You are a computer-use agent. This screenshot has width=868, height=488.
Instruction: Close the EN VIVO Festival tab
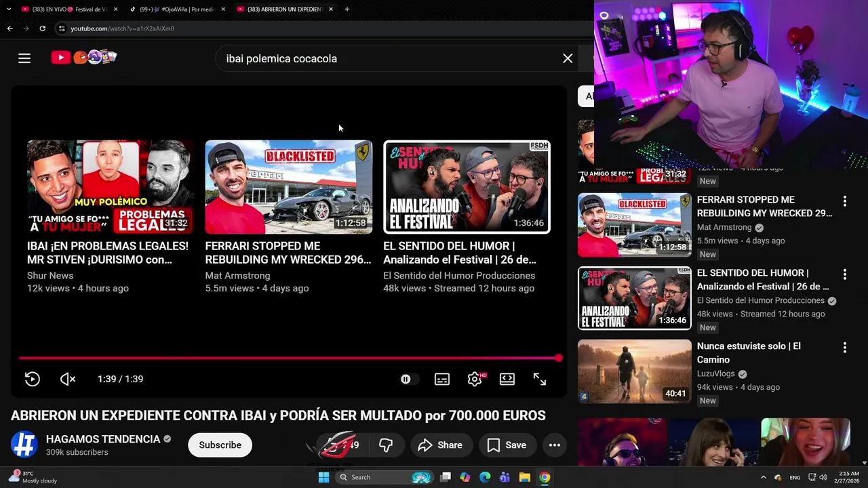[x=115, y=9]
